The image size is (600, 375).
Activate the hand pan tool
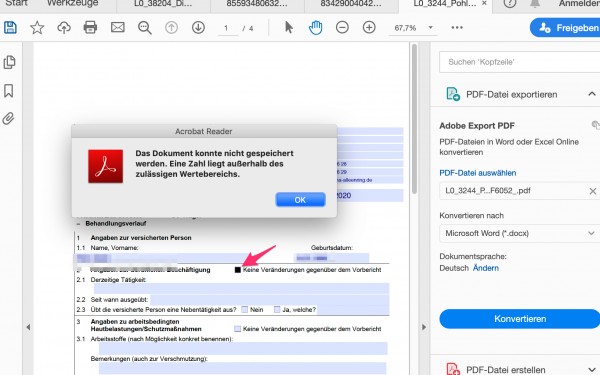315,28
